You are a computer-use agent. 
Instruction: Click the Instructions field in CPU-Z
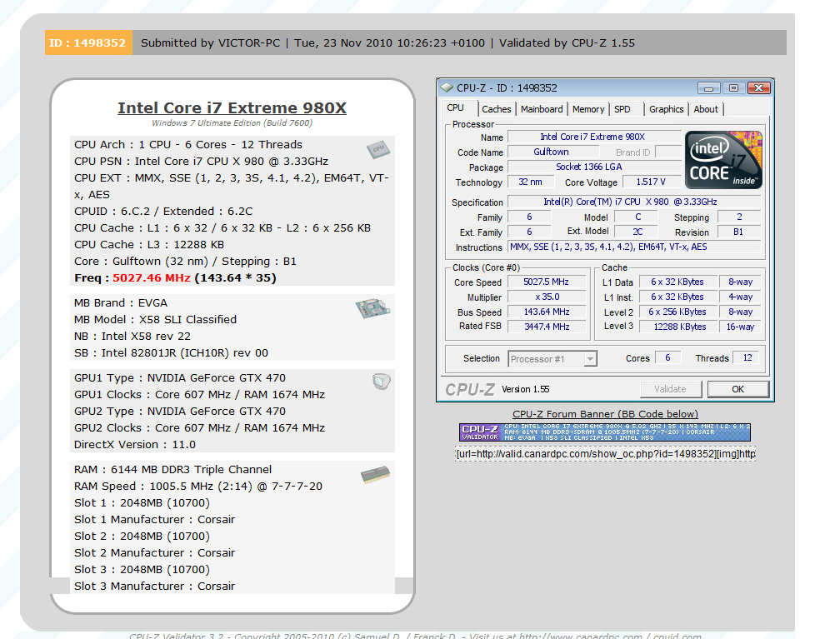(634, 247)
